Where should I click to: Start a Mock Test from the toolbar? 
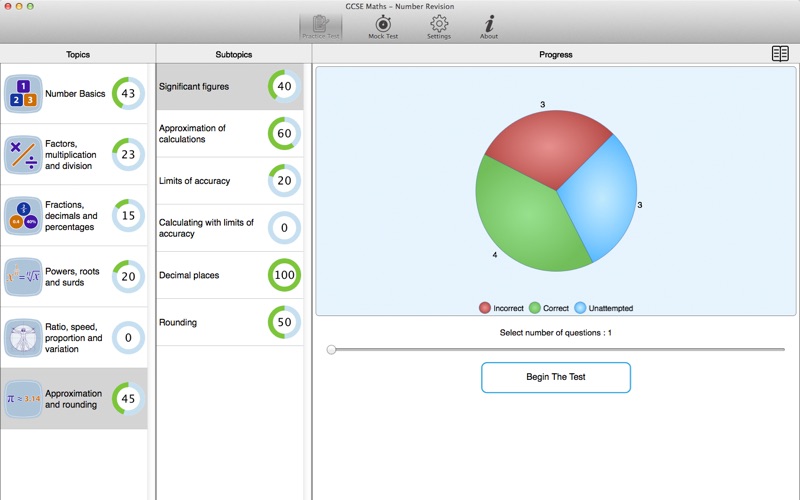click(x=383, y=27)
